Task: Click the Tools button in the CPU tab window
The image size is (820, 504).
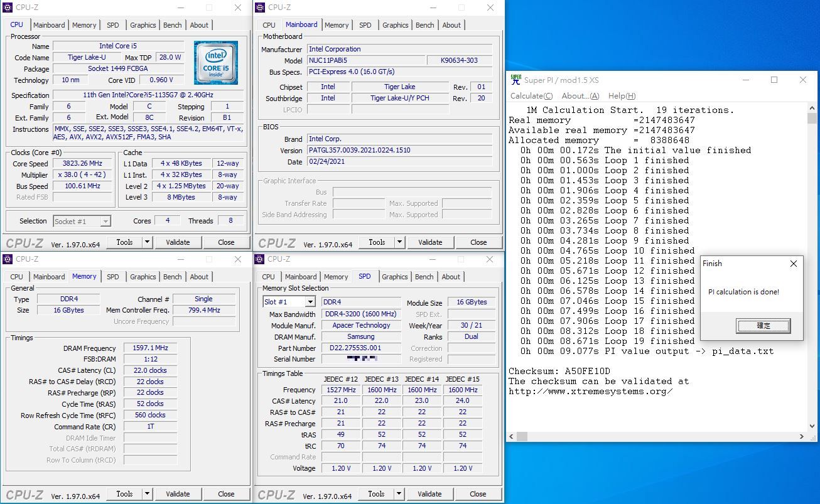Action: (124, 242)
